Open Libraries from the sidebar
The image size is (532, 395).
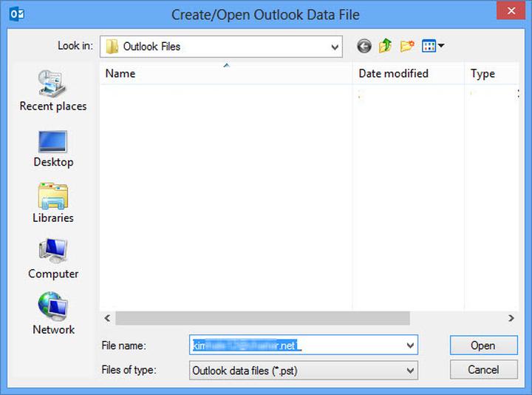point(52,203)
